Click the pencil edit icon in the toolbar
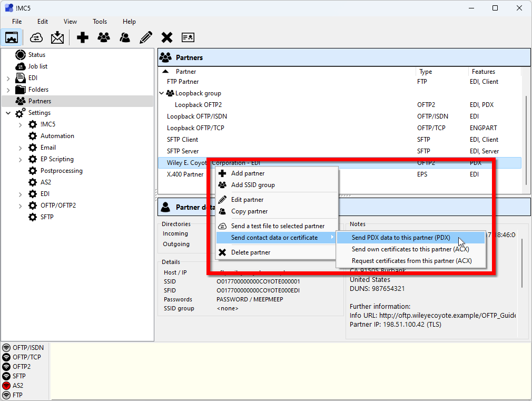The image size is (532, 401). [x=146, y=37]
